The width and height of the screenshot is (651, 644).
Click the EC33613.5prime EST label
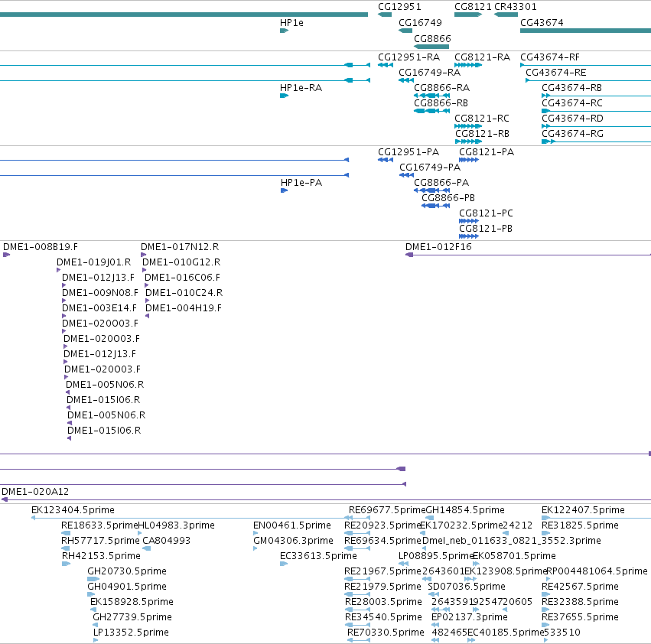pyautogui.click(x=318, y=556)
